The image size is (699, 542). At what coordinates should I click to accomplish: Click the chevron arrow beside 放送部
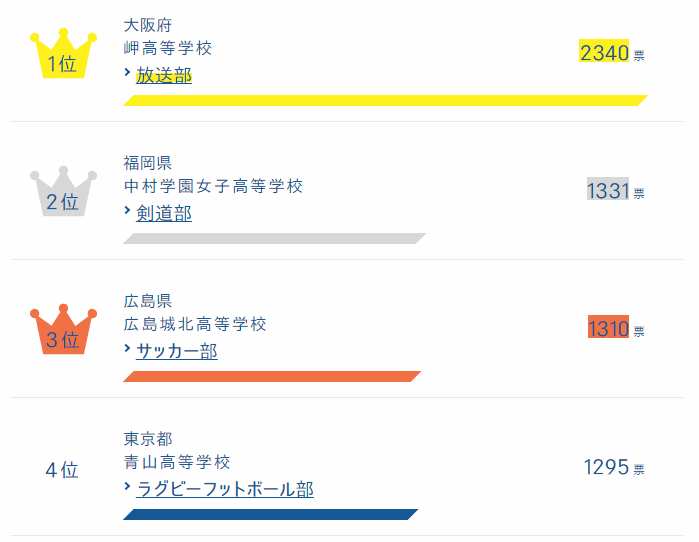click(128, 73)
